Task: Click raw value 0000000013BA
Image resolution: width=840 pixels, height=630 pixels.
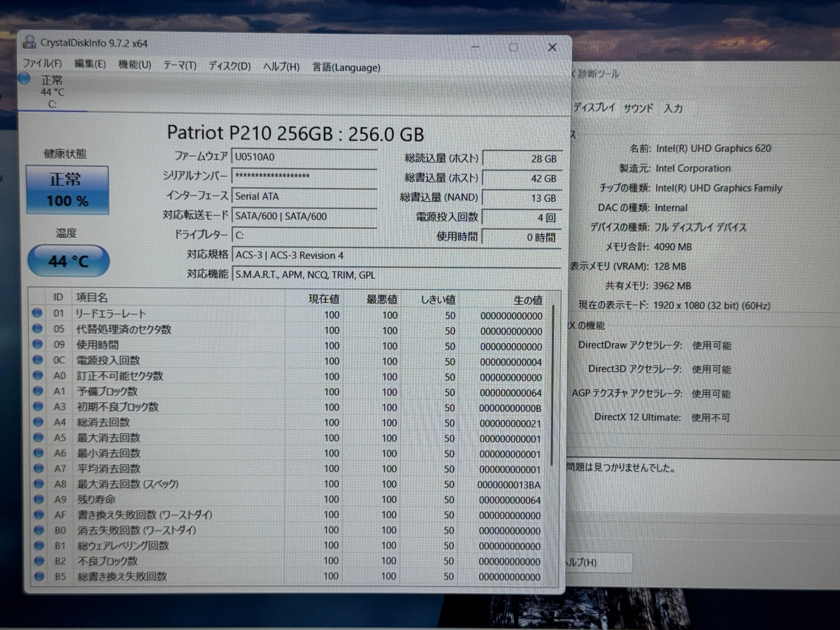Action: (x=509, y=485)
